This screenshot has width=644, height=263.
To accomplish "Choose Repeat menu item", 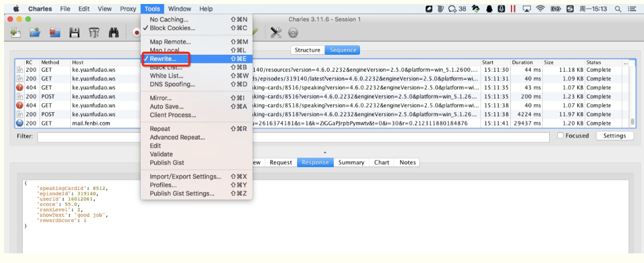I will point(197,129).
